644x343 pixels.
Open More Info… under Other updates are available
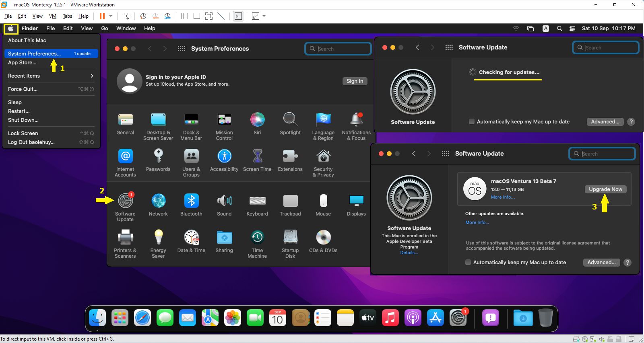click(x=477, y=222)
